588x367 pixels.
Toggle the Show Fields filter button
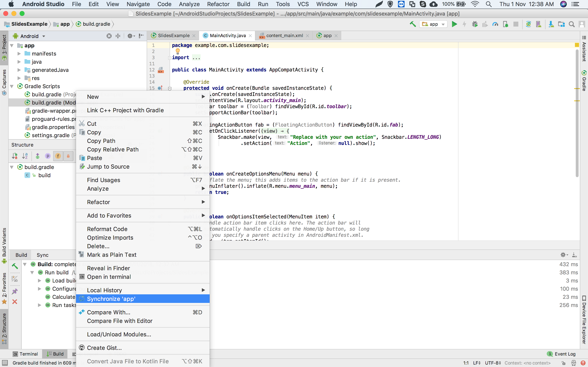coord(58,156)
